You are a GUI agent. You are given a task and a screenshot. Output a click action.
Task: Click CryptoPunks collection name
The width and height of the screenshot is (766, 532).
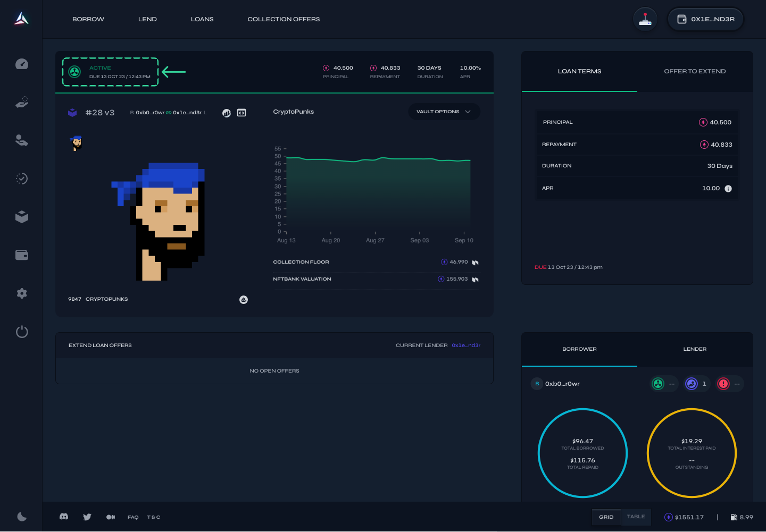point(293,112)
